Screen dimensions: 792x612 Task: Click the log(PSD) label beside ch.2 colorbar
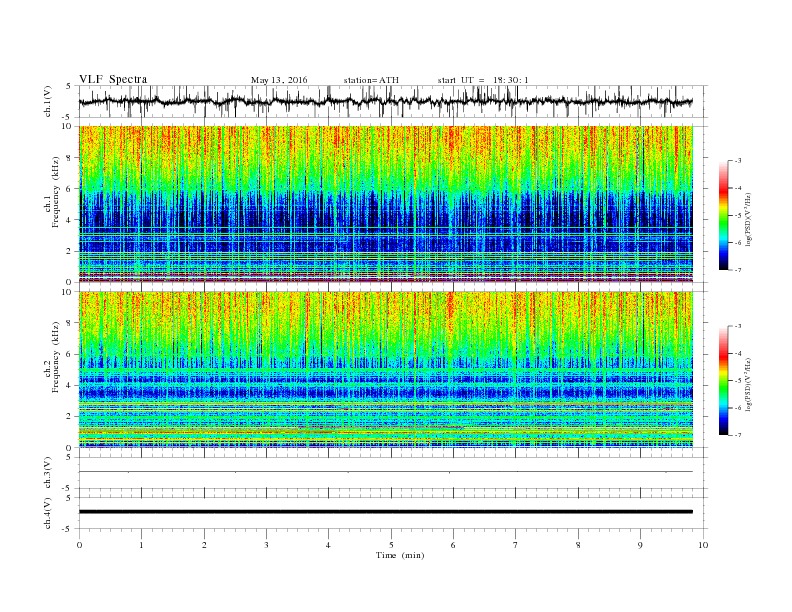coord(748,383)
